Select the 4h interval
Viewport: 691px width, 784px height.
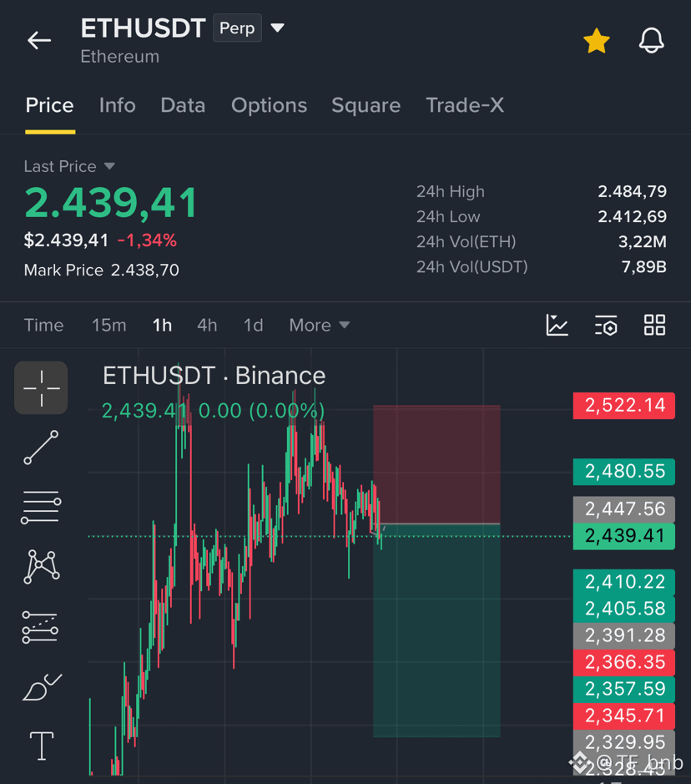point(207,326)
